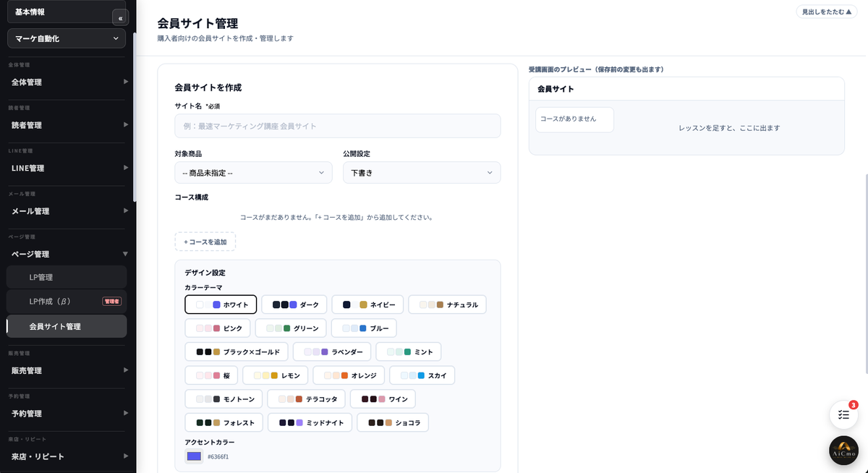Screen dimensions: 868x473
Task: Click the #6366f1 hex value text
Action: click(x=218, y=456)
